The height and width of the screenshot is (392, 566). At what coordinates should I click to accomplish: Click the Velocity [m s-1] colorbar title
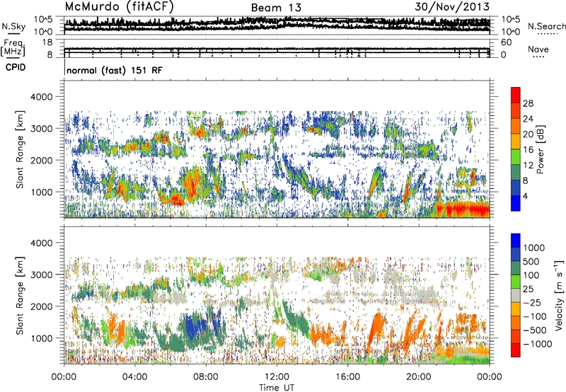559,295
